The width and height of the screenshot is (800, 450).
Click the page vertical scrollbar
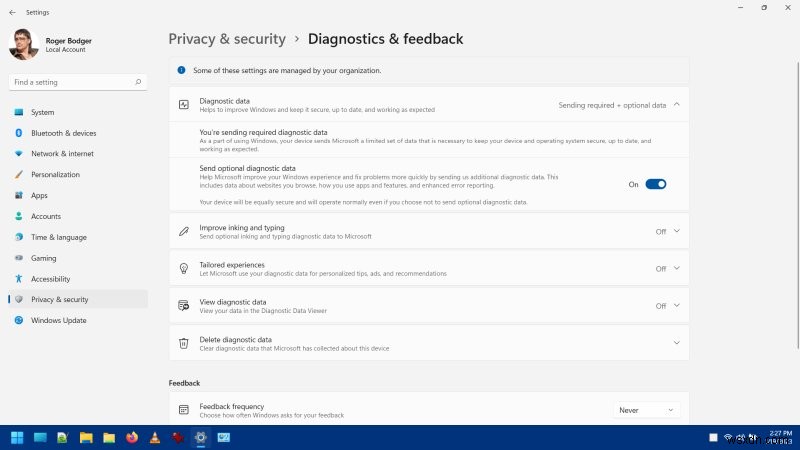coord(797,205)
